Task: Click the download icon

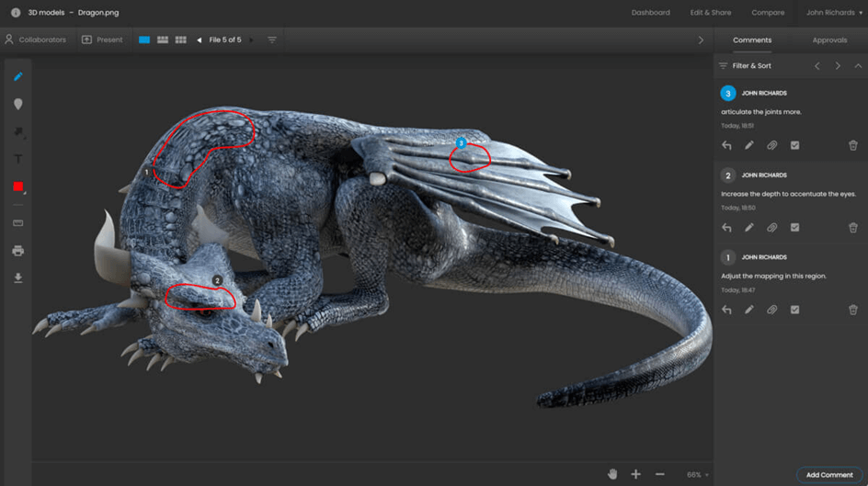Action: pyautogui.click(x=18, y=277)
